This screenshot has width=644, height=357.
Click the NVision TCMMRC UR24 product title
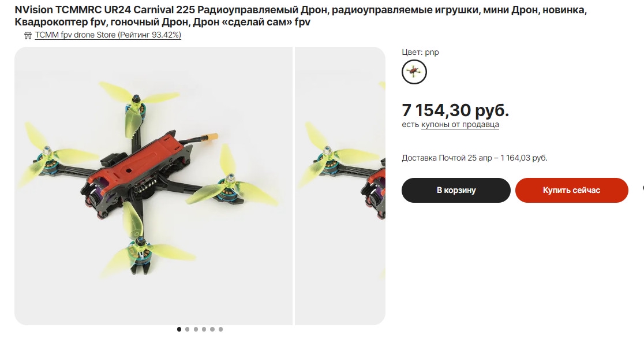pos(301,16)
